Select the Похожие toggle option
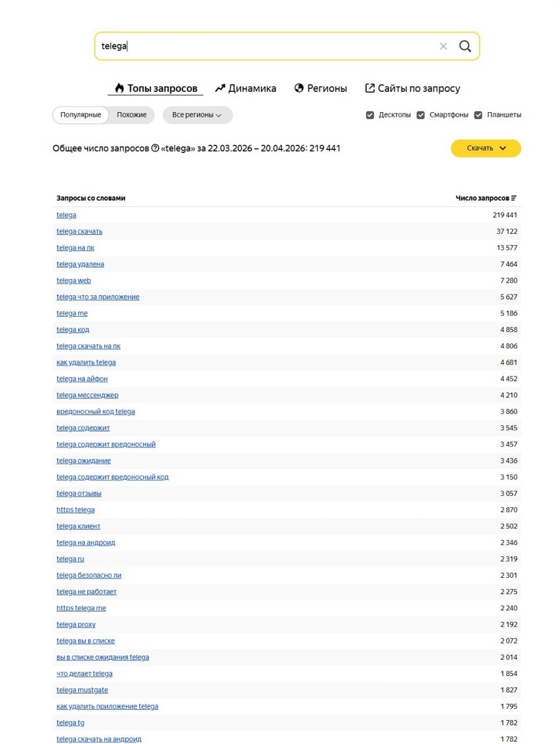The image size is (560, 744). click(x=131, y=115)
